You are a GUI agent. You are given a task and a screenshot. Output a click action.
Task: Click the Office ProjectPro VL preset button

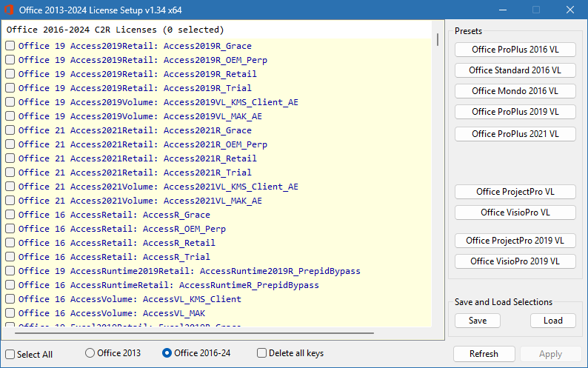pyautogui.click(x=515, y=192)
